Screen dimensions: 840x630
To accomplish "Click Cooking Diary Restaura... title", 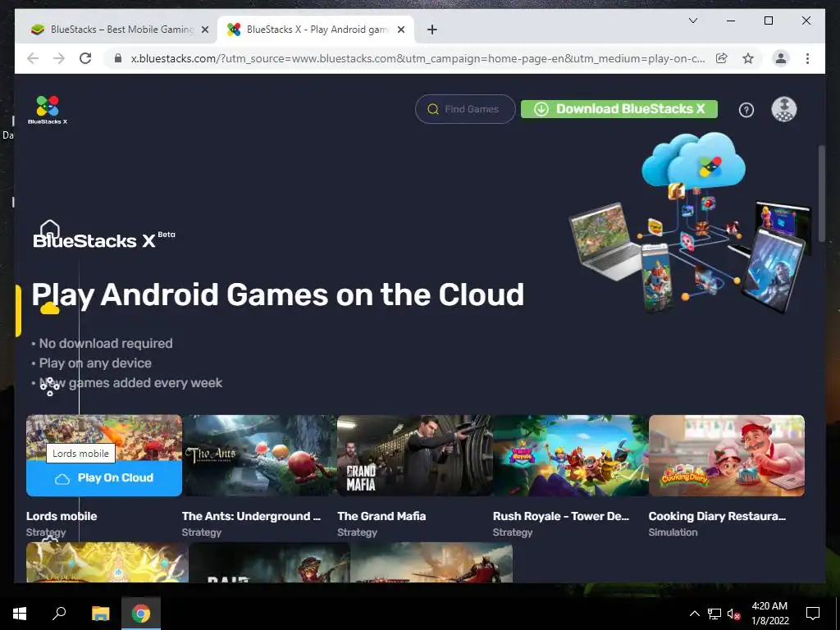I will (x=717, y=517).
